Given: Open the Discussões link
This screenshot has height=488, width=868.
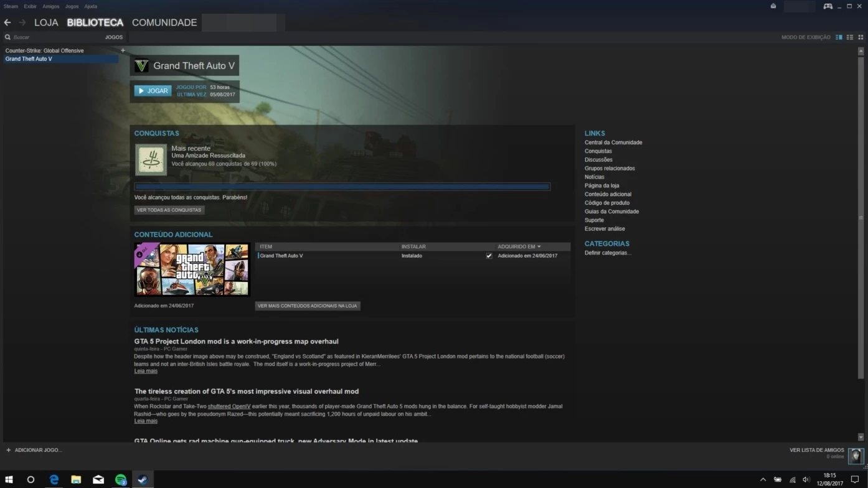Looking at the screenshot, I should (598, 160).
